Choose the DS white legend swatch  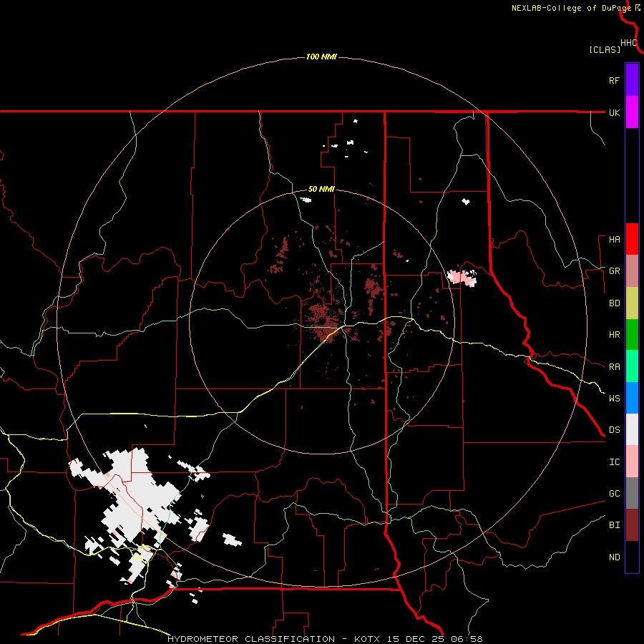632,429
